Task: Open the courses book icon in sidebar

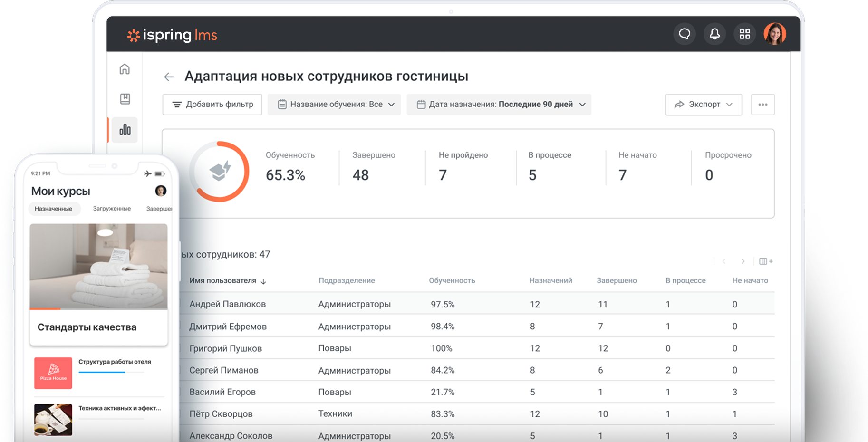Action: click(x=125, y=99)
